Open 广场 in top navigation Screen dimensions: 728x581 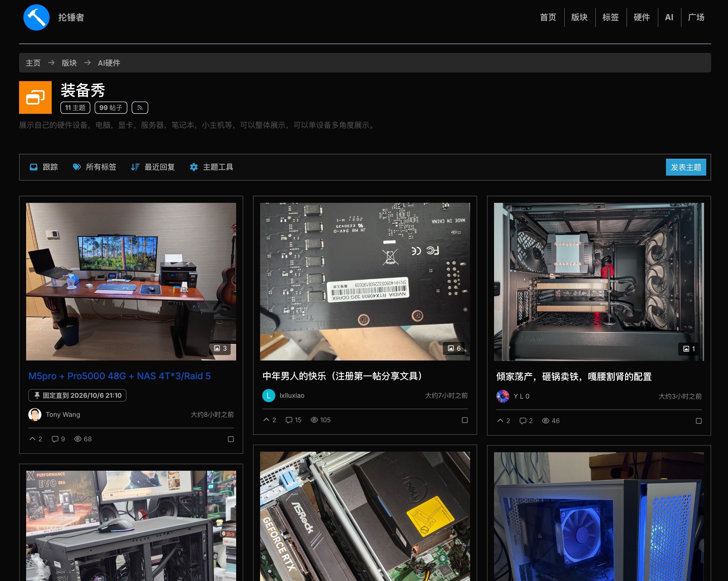tap(696, 17)
